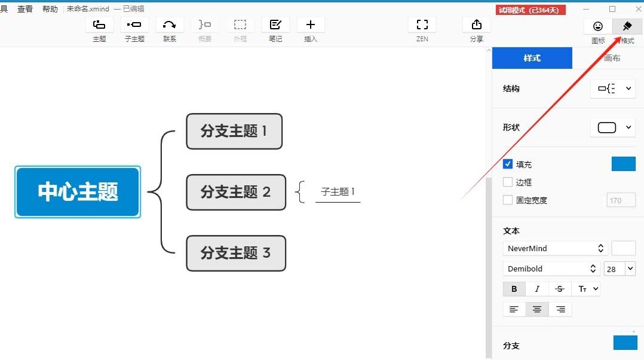Click the fixed width 170 input field
Image resolution: width=644 pixels, height=360 pixels.
click(x=621, y=200)
